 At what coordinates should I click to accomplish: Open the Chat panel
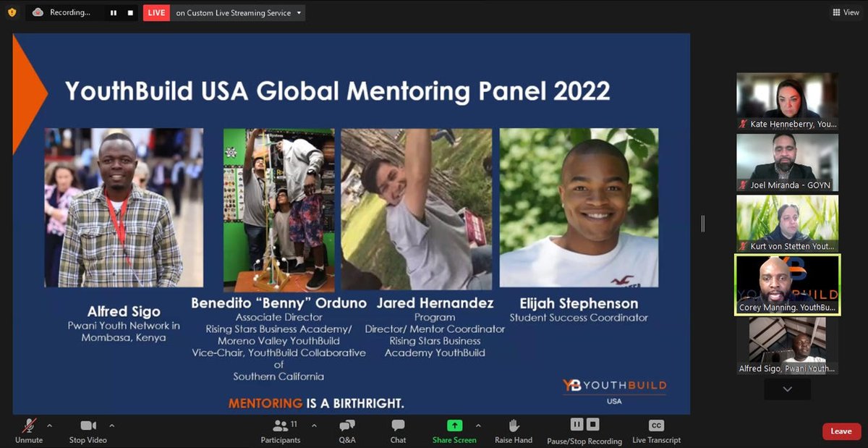[398, 431]
